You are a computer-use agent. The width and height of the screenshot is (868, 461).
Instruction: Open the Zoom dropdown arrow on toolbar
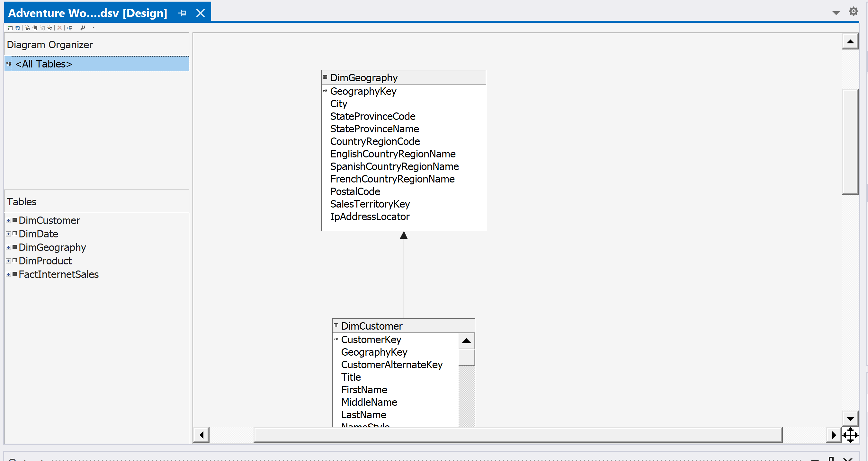click(93, 28)
